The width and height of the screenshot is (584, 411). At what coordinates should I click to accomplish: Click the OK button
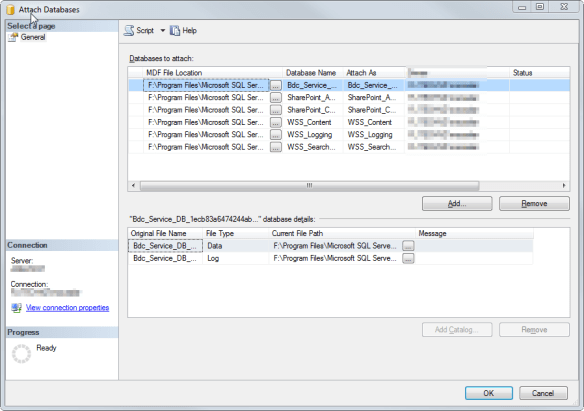[x=489, y=393]
